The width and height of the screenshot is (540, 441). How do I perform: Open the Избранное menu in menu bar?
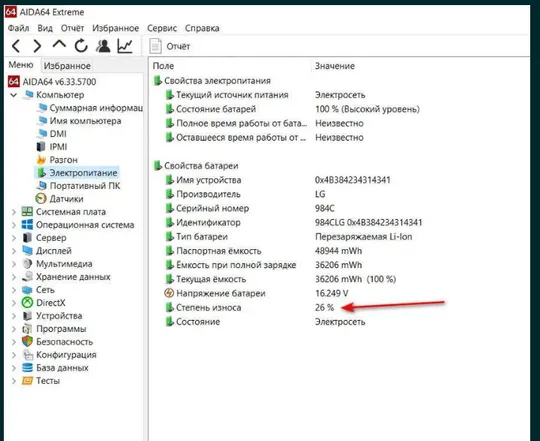pyautogui.click(x=115, y=28)
